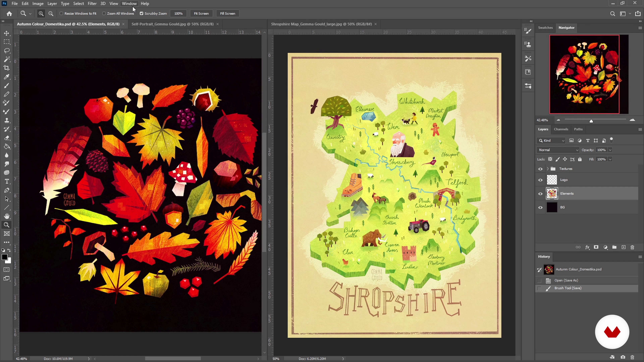644x362 pixels.
Task: Select the Magic Wand tool
Action: pyautogui.click(x=7, y=59)
